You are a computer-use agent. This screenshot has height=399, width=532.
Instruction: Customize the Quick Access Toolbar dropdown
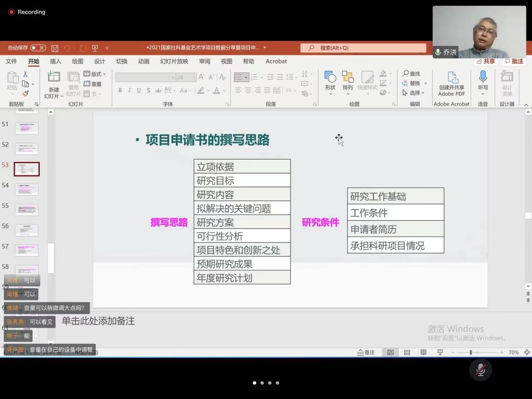click(107, 48)
